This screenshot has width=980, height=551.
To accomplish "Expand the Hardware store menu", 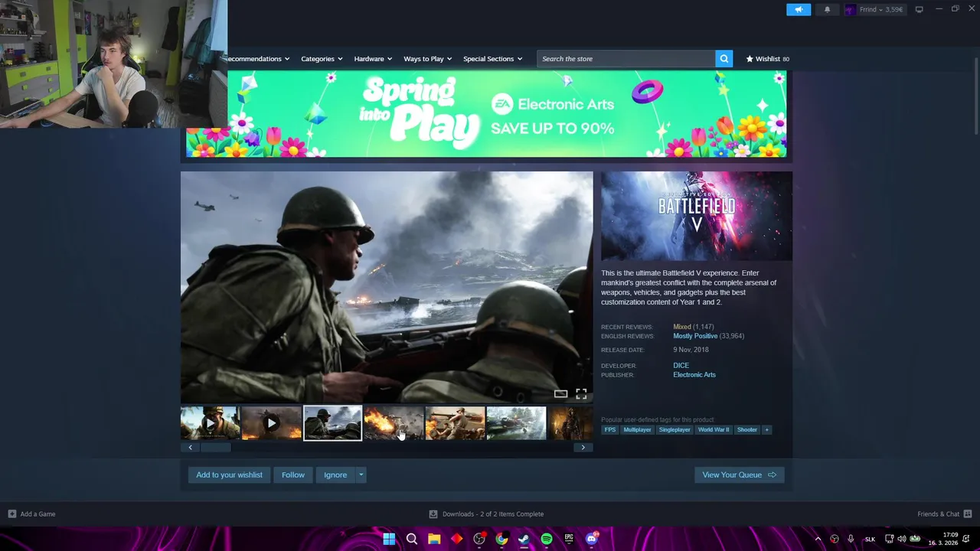I will [373, 59].
